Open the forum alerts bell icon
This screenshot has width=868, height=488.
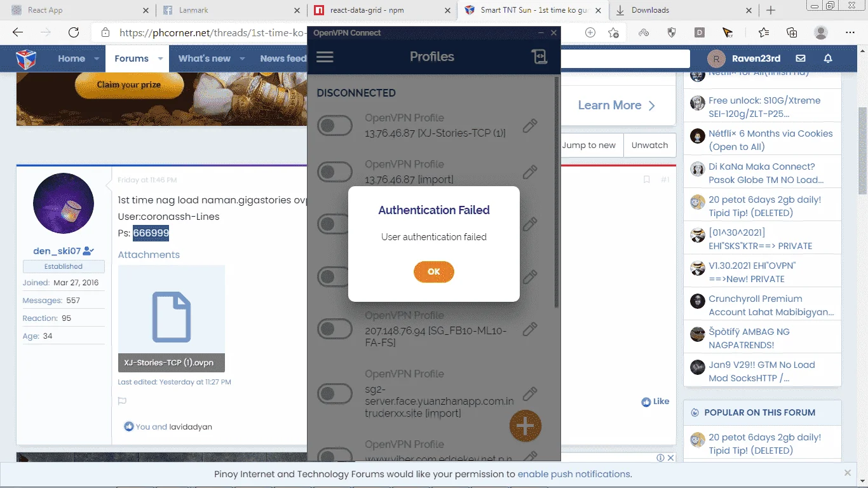click(x=828, y=58)
